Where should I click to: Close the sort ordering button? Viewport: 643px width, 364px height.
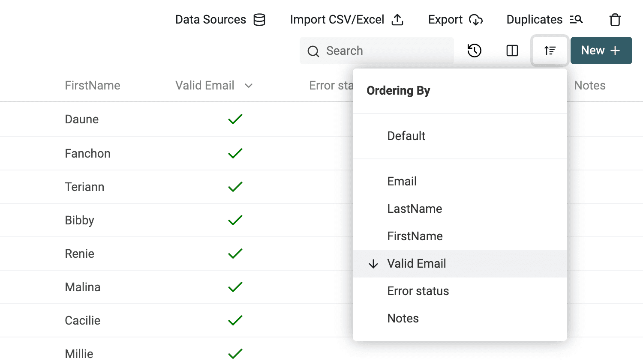point(550,51)
